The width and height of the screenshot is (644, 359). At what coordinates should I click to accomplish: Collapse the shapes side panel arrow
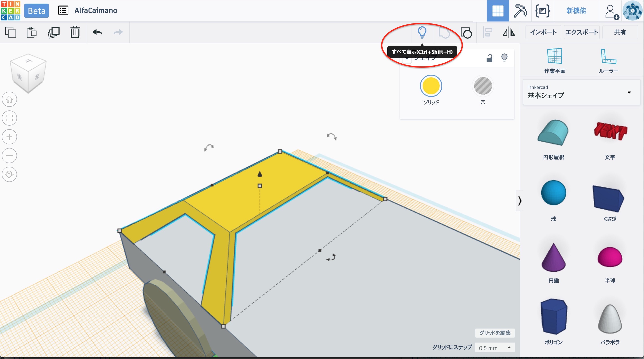click(x=519, y=201)
